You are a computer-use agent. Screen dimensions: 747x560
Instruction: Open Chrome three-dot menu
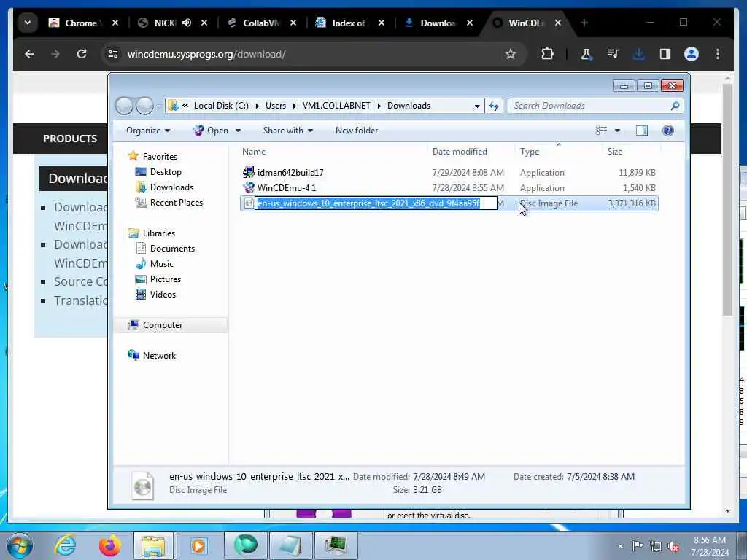click(x=718, y=54)
